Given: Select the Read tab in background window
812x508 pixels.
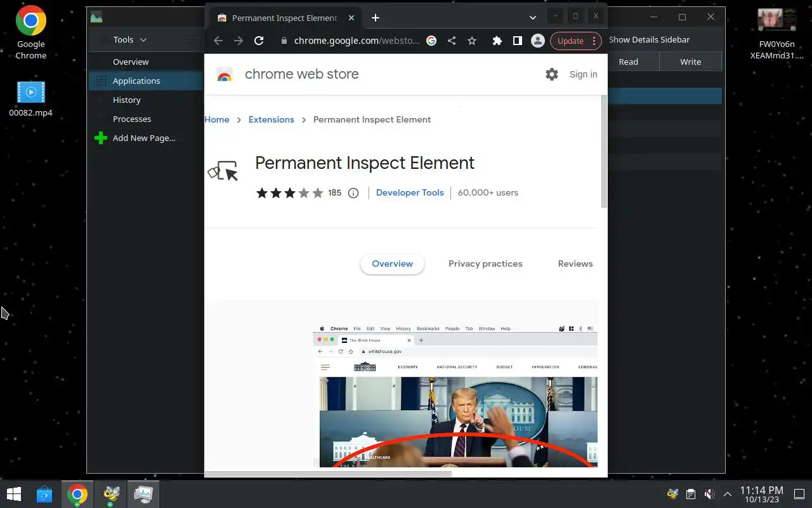Looking at the screenshot, I should coord(628,62).
